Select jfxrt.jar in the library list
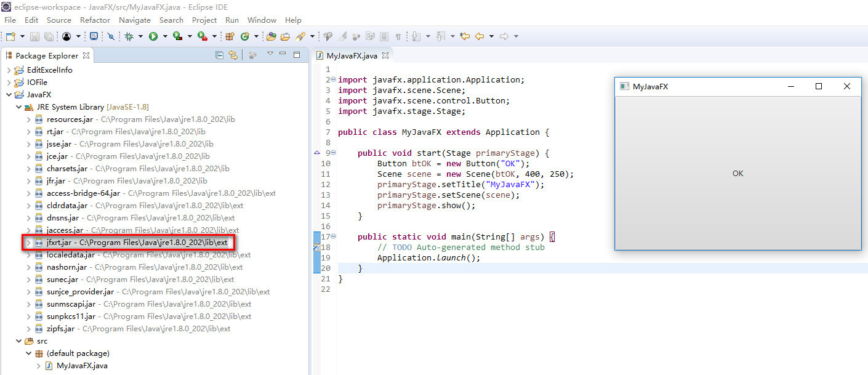 pyautogui.click(x=129, y=243)
